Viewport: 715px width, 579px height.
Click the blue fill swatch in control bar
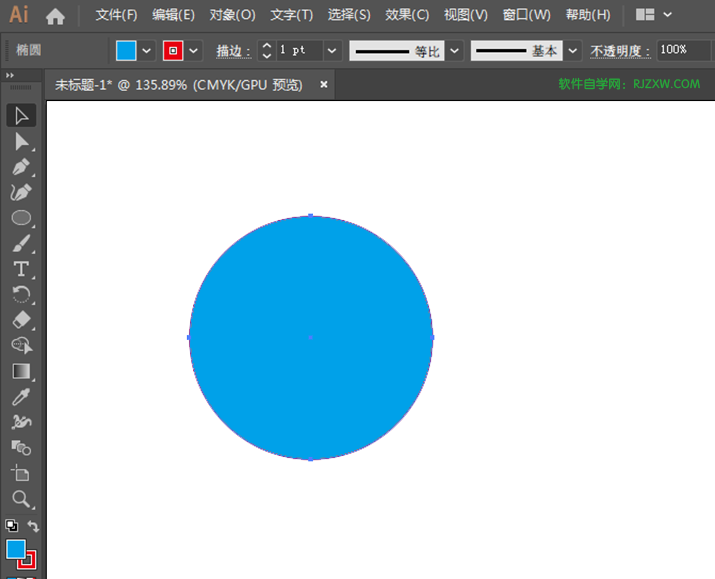[126, 51]
